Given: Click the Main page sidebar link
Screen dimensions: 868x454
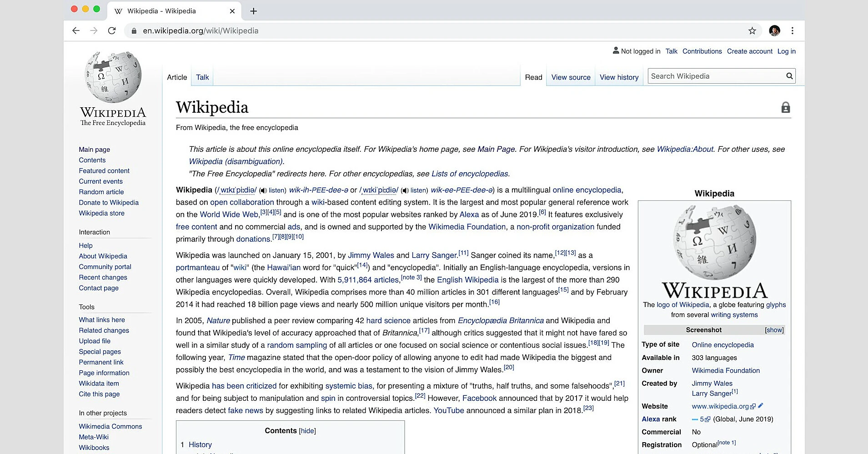Looking at the screenshot, I should tap(94, 150).
